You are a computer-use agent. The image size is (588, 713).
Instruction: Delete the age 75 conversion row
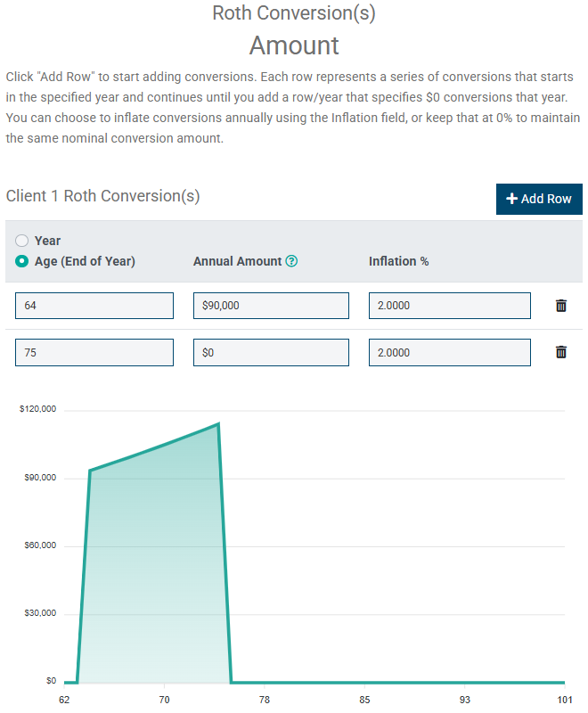pyautogui.click(x=560, y=352)
